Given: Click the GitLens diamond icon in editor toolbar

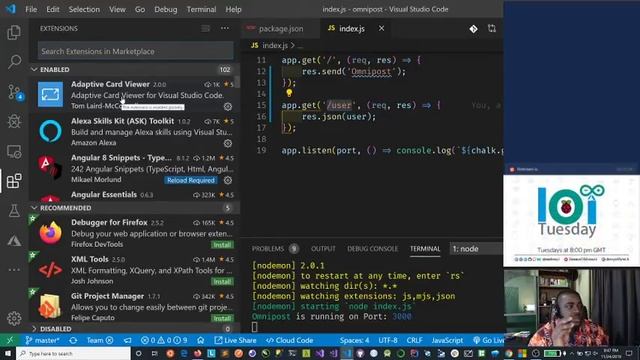Looking at the screenshot, I should coord(473,29).
